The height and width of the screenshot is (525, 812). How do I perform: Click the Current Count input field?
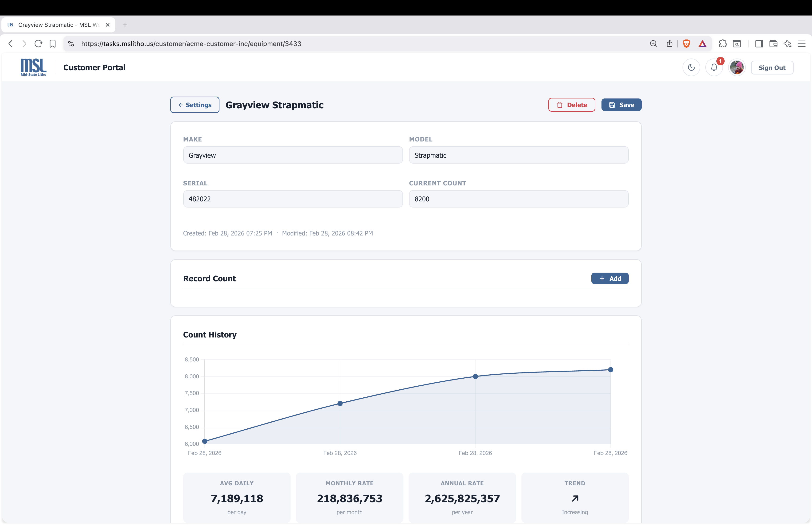coord(518,199)
